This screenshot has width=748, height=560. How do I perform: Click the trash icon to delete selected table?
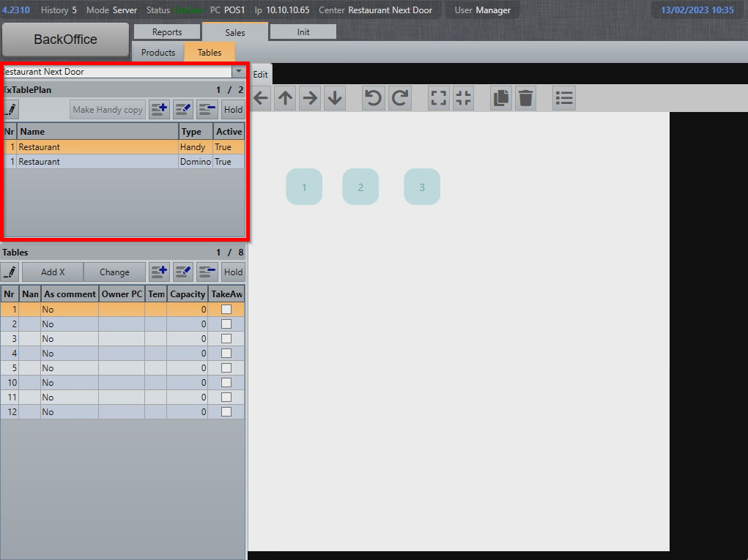pyautogui.click(x=525, y=97)
